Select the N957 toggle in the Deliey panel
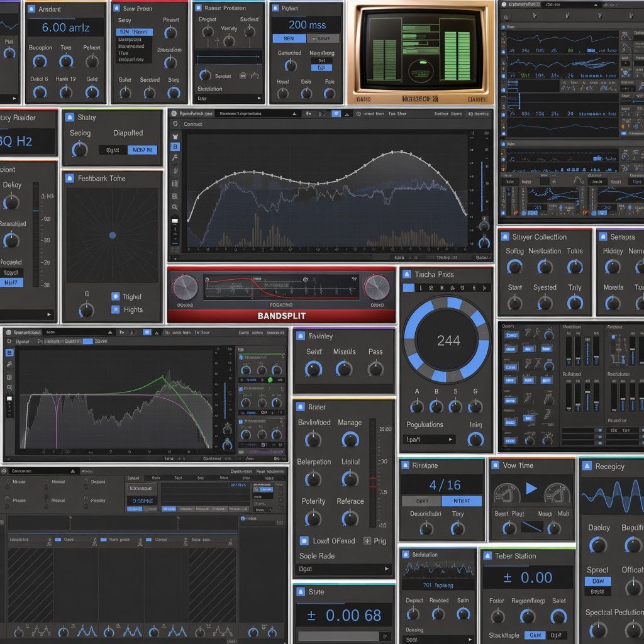The height and width of the screenshot is (644, 644). tap(11, 282)
